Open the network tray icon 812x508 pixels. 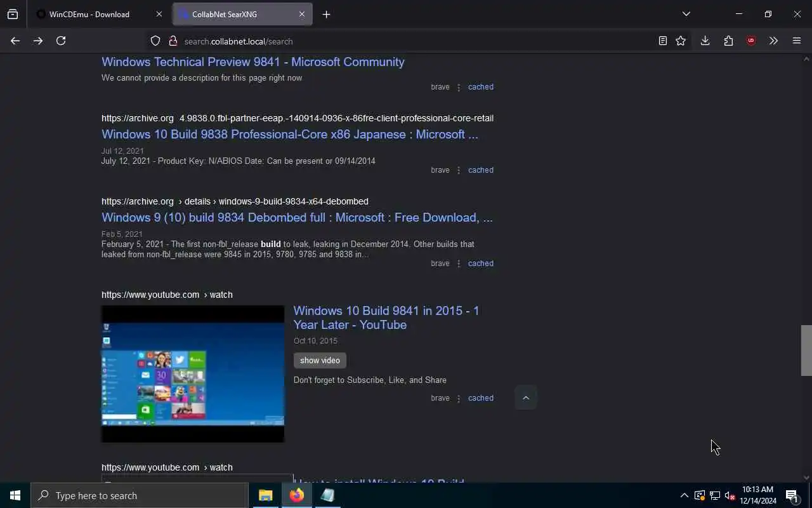(x=714, y=495)
